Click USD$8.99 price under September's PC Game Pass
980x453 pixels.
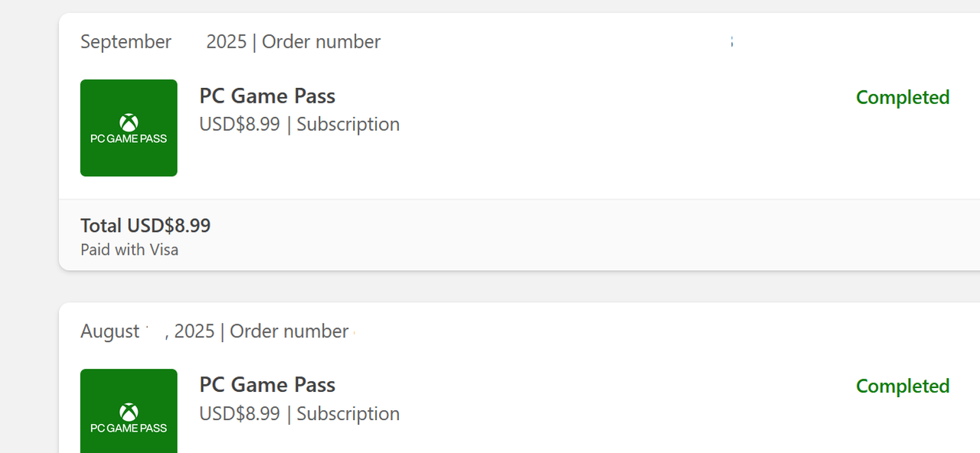[240, 125]
